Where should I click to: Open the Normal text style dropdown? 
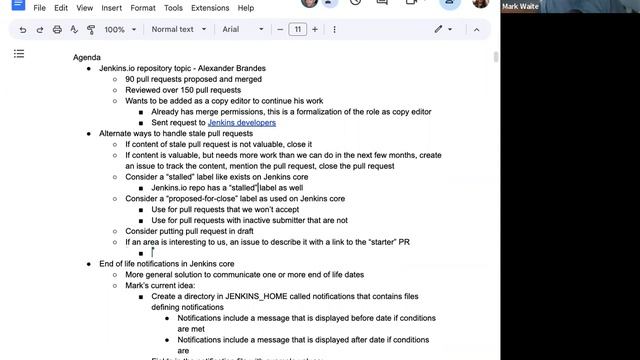(179, 29)
